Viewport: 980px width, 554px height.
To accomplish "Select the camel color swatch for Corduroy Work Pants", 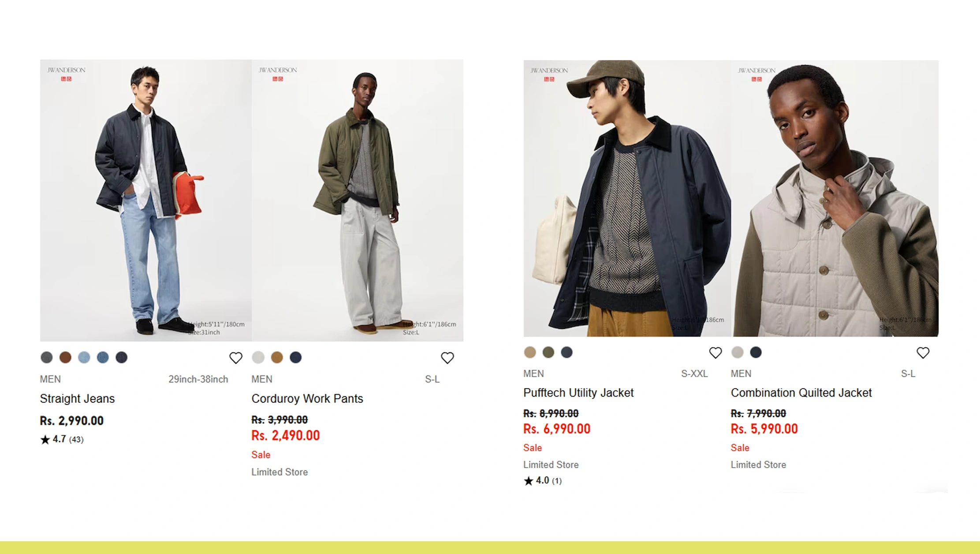I will pyautogui.click(x=277, y=358).
